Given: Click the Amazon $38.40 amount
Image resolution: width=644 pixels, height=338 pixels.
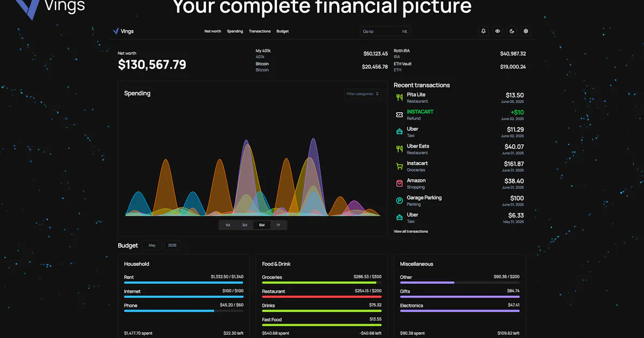Looking at the screenshot, I should tap(514, 181).
